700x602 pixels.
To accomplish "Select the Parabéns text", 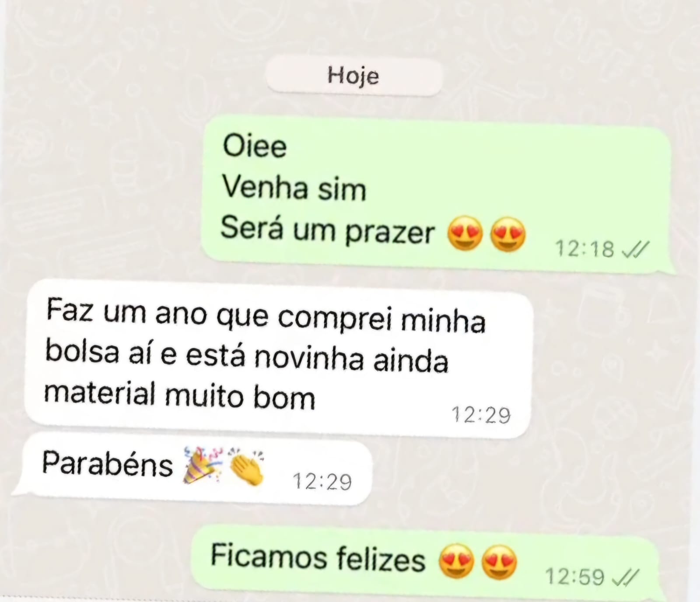I will [108, 463].
